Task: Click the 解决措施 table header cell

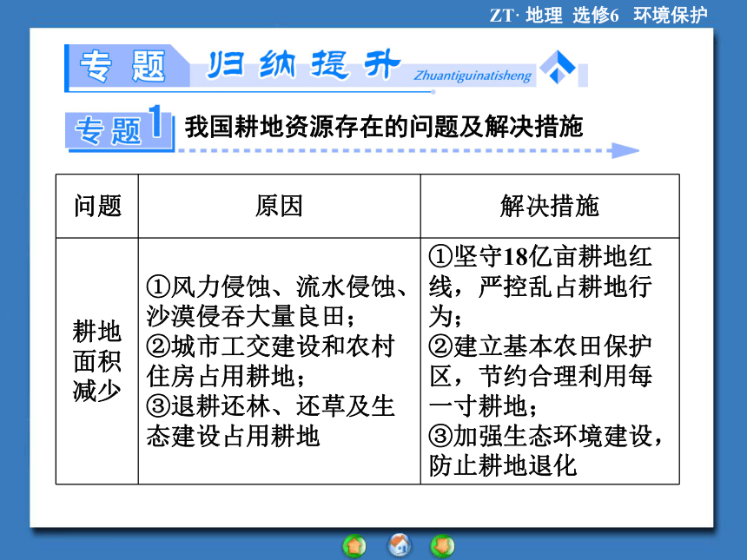Action: click(x=550, y=206)
